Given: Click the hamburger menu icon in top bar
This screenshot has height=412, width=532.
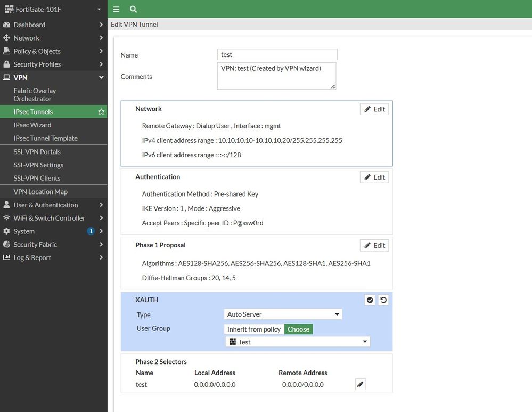Looking at the screenshot, I should 117,9.
